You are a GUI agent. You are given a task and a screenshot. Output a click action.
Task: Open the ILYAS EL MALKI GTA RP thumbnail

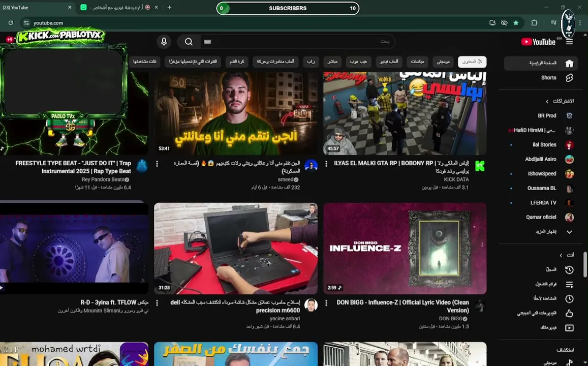click(405, 113)
